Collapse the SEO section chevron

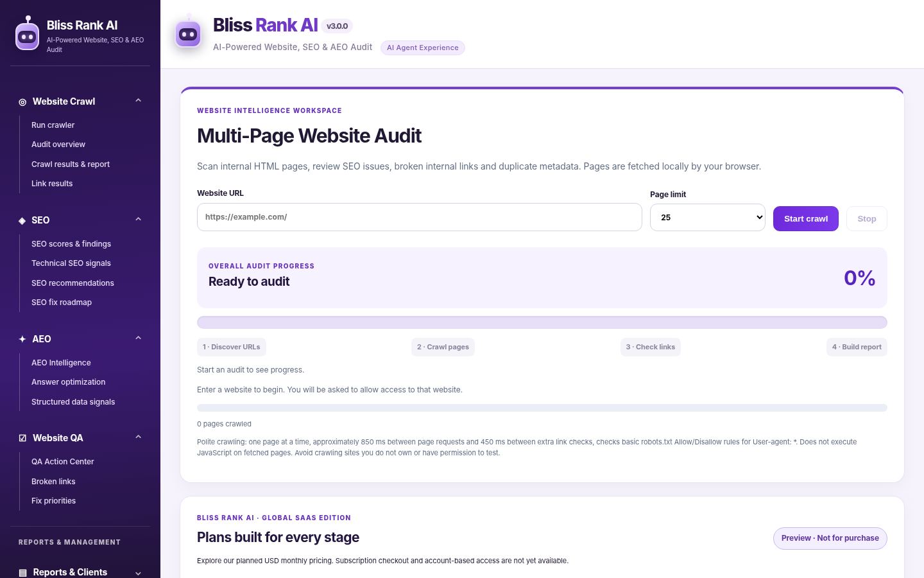138,220
